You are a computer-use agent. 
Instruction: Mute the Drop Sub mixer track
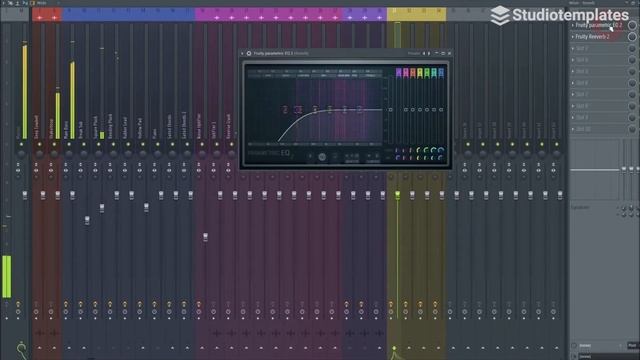(x=84, y=144)
